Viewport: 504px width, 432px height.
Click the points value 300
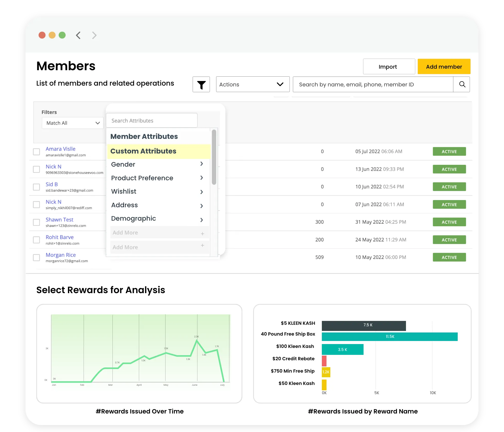coord(320,222)
